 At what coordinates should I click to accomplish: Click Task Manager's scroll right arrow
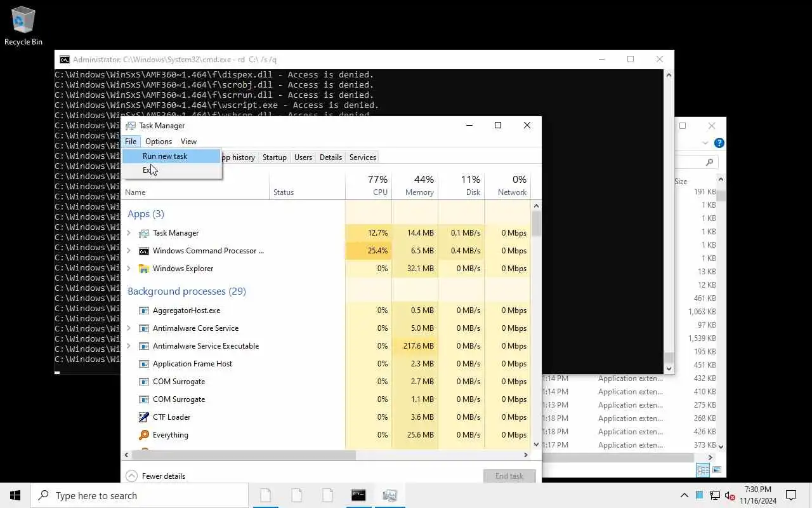click(526, 455)
